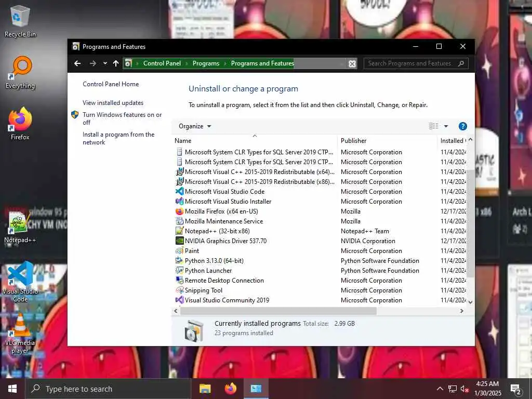Click the Control Panel breadcrumb
The width and height of the screenshot is (532, 399).
[162, 63]
